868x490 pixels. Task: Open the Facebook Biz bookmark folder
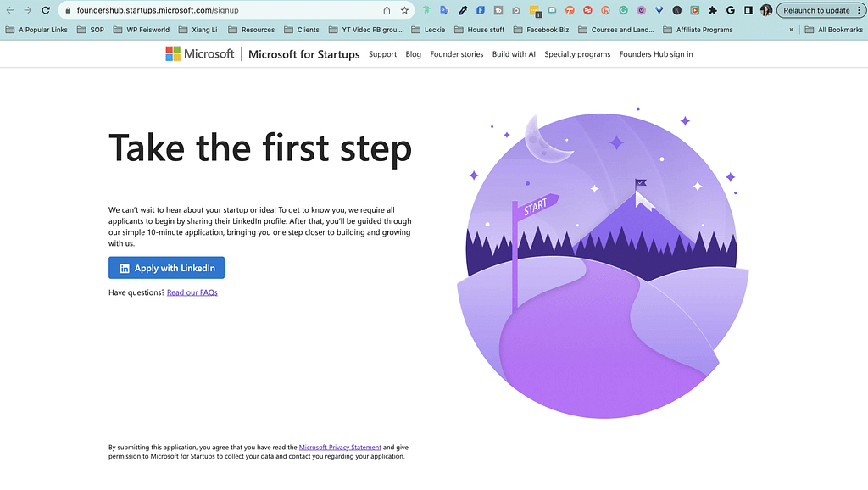[541, 30]
